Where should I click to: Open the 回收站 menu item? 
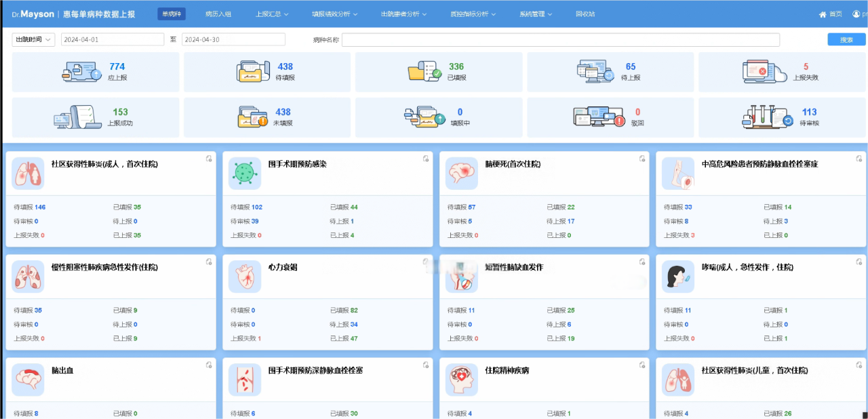point(585,13)
